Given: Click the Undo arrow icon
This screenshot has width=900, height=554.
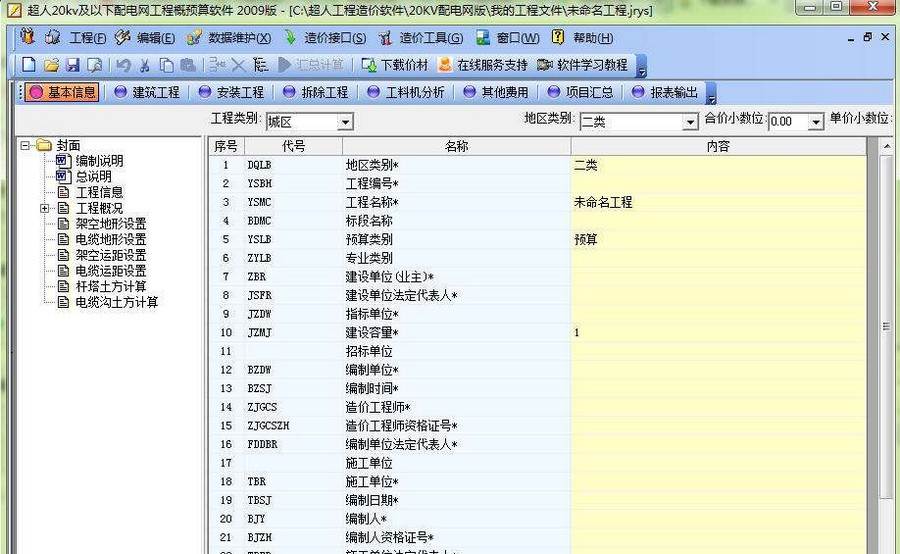Looking at the screenshot, I should 123,65.
